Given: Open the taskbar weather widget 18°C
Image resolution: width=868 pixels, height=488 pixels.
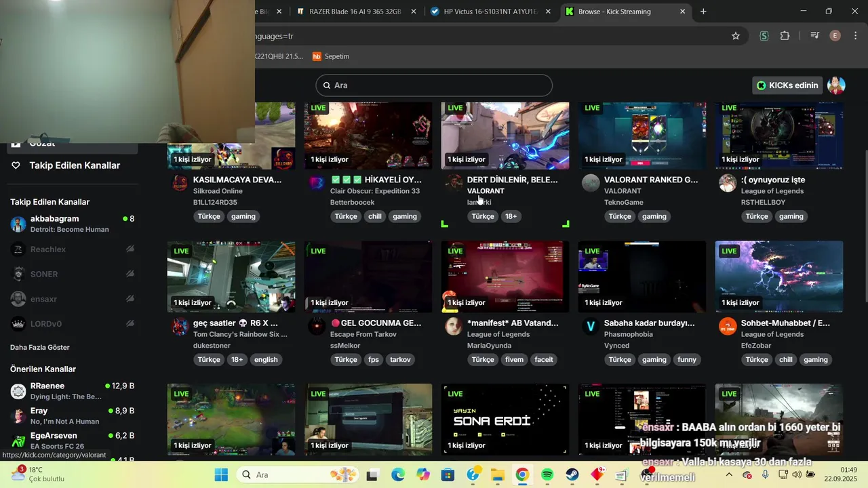Looking at the screenshot, I should tap(37, 474).
